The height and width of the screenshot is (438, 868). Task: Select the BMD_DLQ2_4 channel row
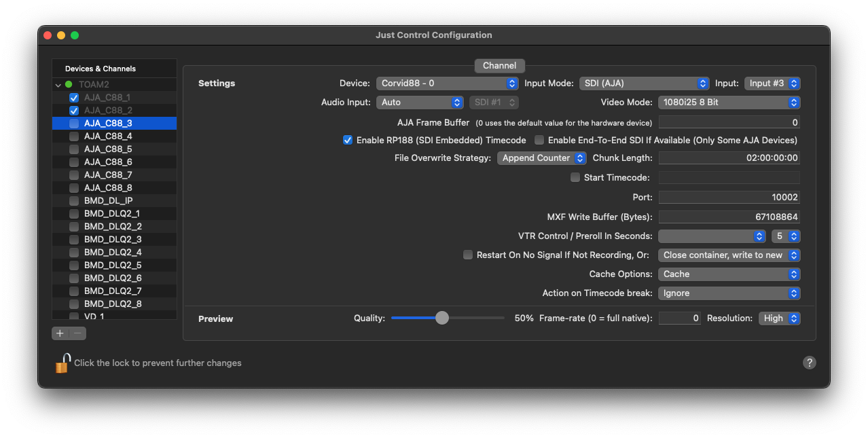[114, 253]
